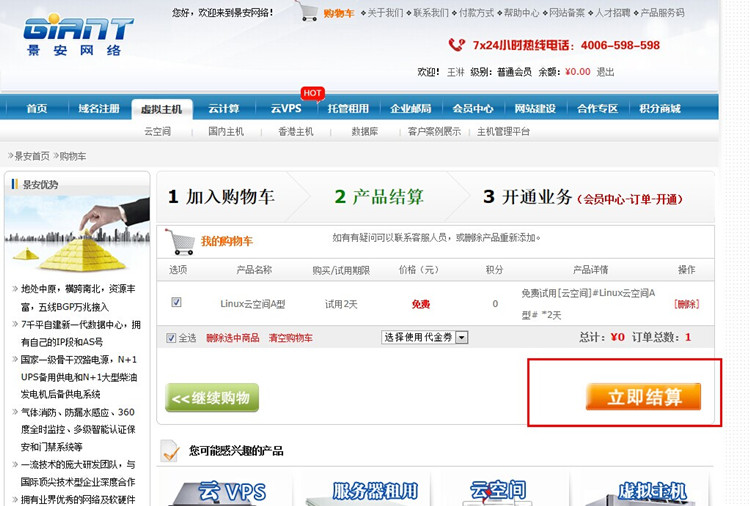The image size is (750, 506).
Task: Toggle the 全选 select-all checkbox
Action: point(171,338)
